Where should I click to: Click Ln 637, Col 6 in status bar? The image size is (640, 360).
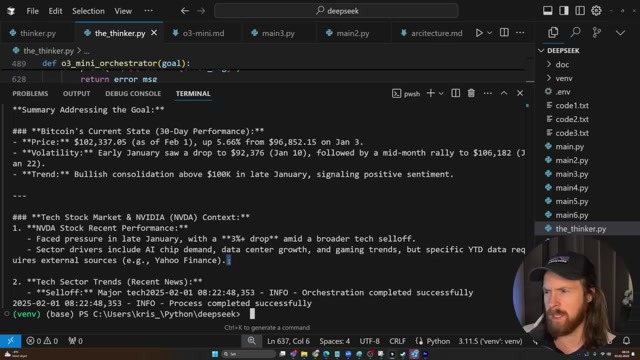pyautogui.click(x=289, y=341)
